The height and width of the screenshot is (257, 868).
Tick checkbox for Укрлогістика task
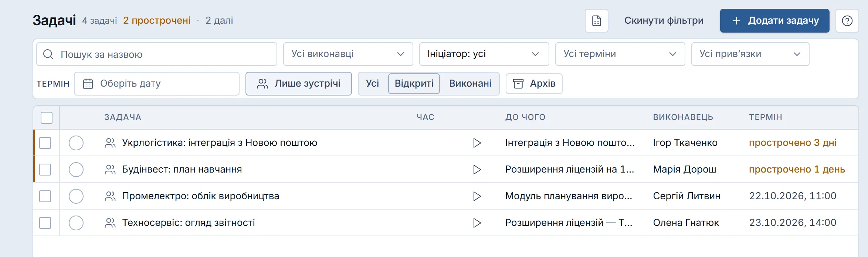(x=45, y=143)
